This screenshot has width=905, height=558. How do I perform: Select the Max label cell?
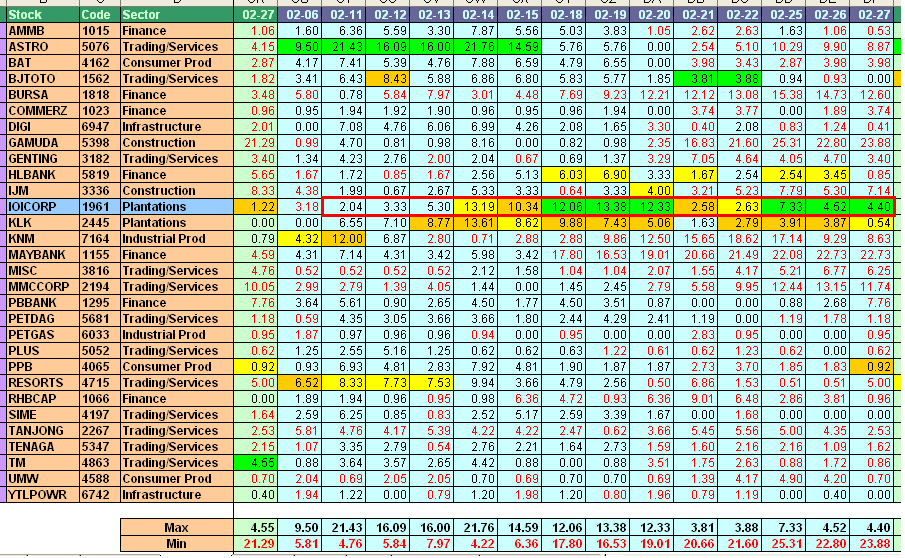(x=174, y=527)
